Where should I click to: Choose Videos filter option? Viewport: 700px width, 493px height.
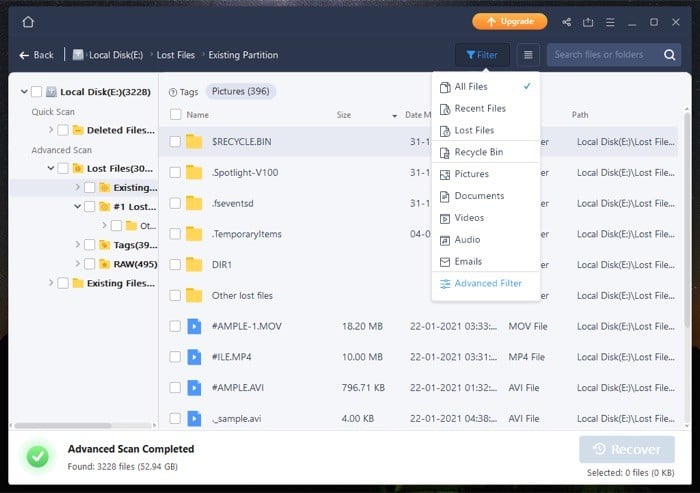(x=486, y=218)
